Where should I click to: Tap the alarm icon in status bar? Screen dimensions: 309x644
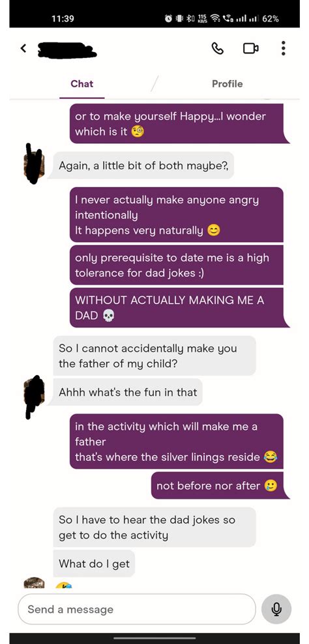[168, 18]
